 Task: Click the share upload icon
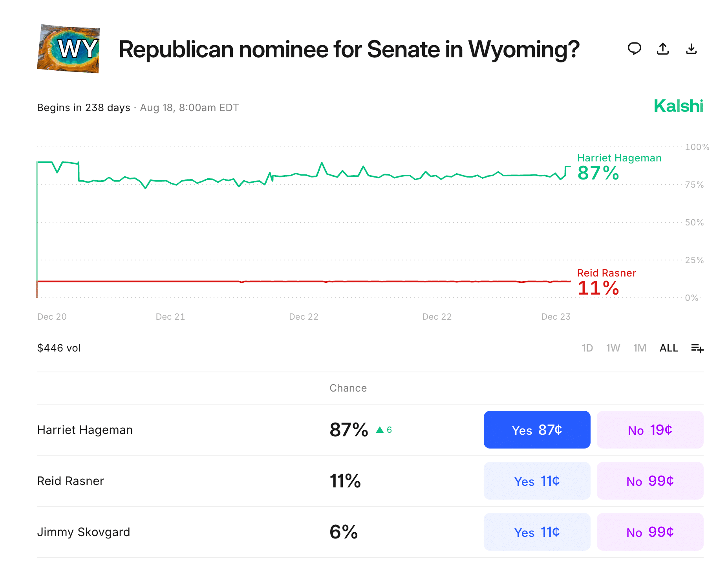pos(663,49)
